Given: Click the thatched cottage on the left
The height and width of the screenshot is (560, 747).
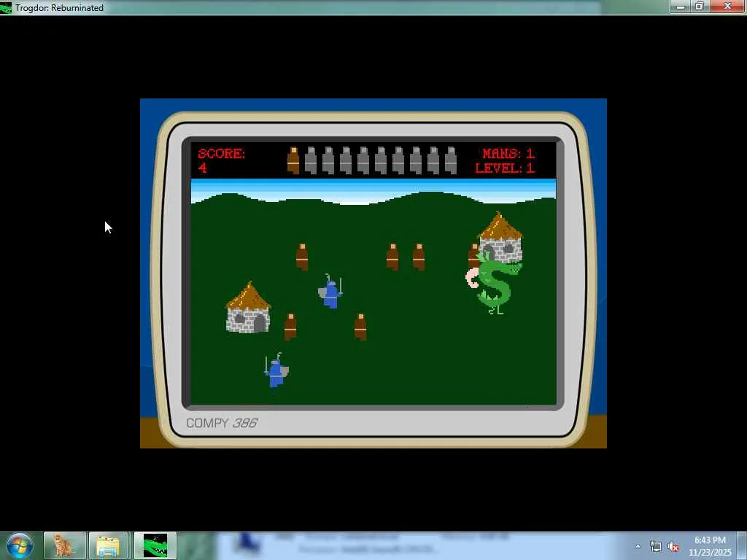Looking at the screenshot, I should click(x=248, y=308).
